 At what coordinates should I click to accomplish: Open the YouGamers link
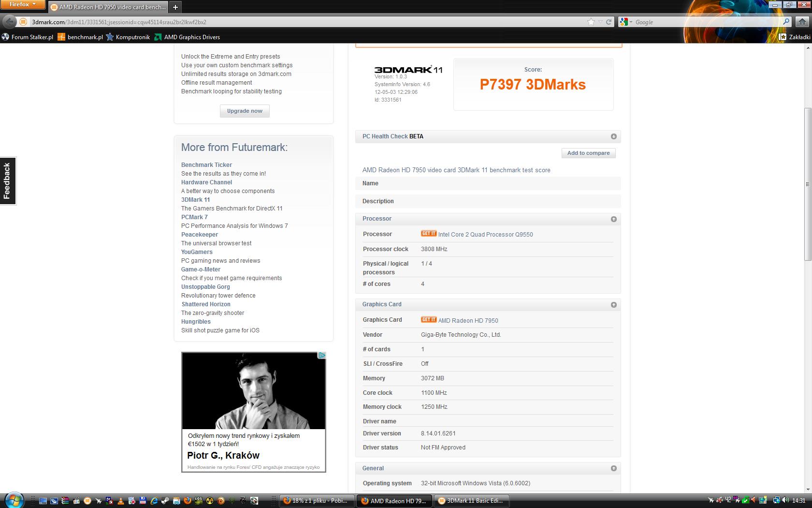pos(197,252)
